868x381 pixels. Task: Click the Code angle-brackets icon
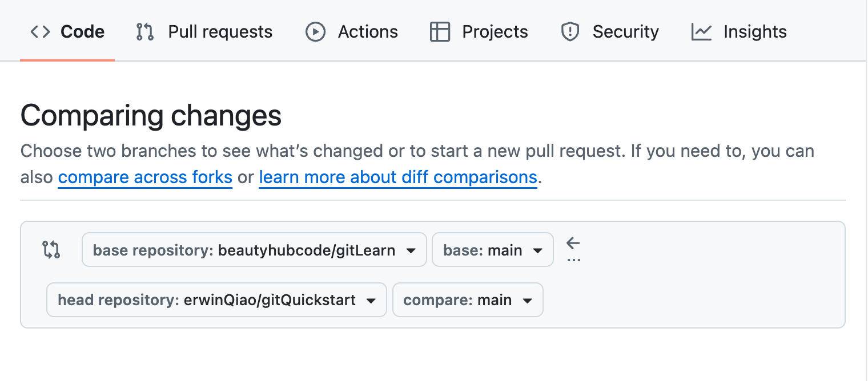40,32
